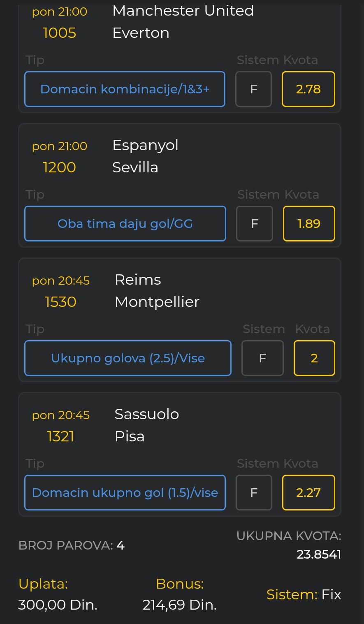Image resolution: width=364 pixels, height=624 pixels.
Task: Click the Domacin kombinacije/1&3+ tip box
Action: point(125,89)
